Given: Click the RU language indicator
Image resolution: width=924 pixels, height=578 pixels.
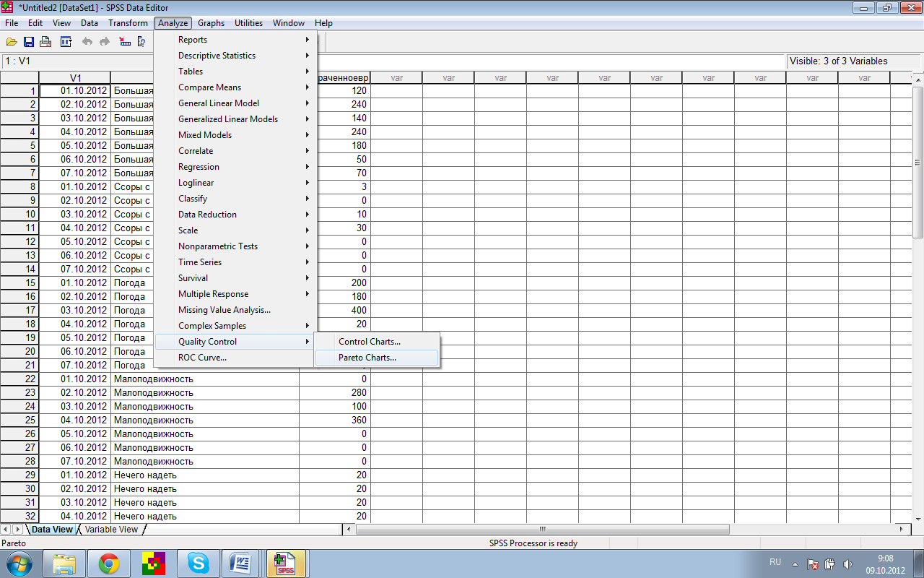Looking at the screenshot, I should pos(775,561).
